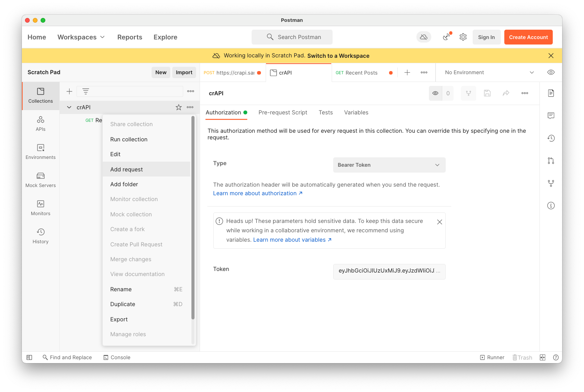Click the Import button
This screenshot has width=584, height=392.
[184, 72]
